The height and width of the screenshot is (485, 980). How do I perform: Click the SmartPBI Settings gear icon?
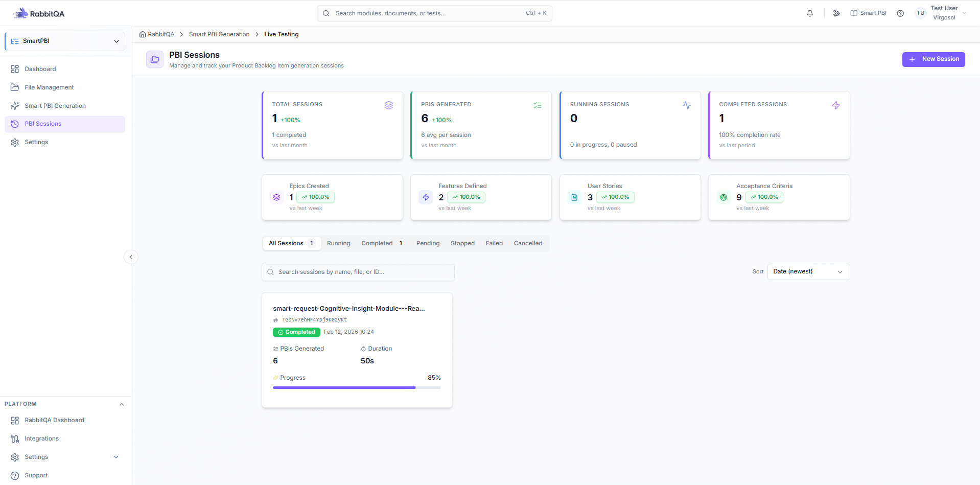pos(15,142)
